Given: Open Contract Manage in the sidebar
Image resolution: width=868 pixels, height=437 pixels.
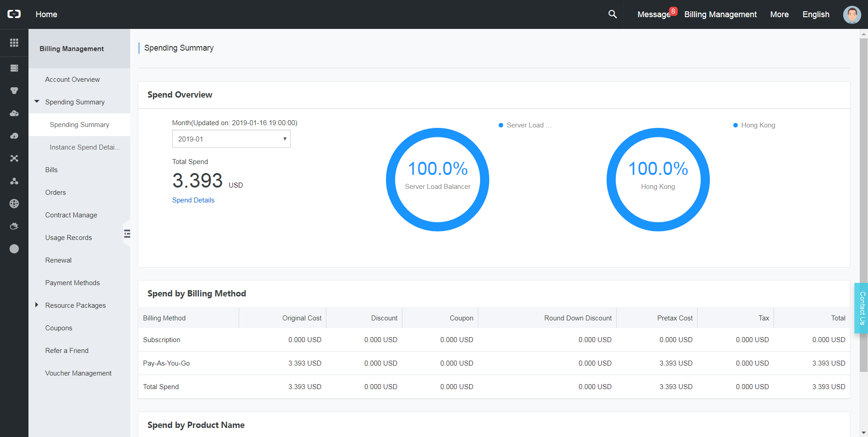Looking at the screenshot, I should pyautogui.click(x=71, y=215).
